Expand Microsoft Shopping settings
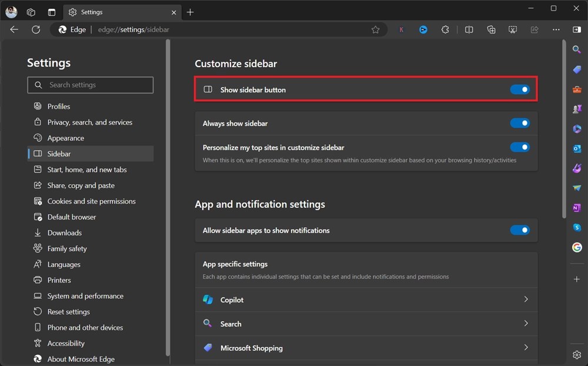Screen dimensions: 588x366 pos(526,348)
